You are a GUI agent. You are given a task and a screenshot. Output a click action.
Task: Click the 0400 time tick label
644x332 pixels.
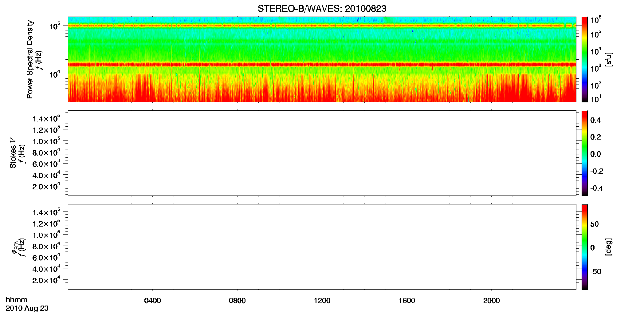(152, 301)
